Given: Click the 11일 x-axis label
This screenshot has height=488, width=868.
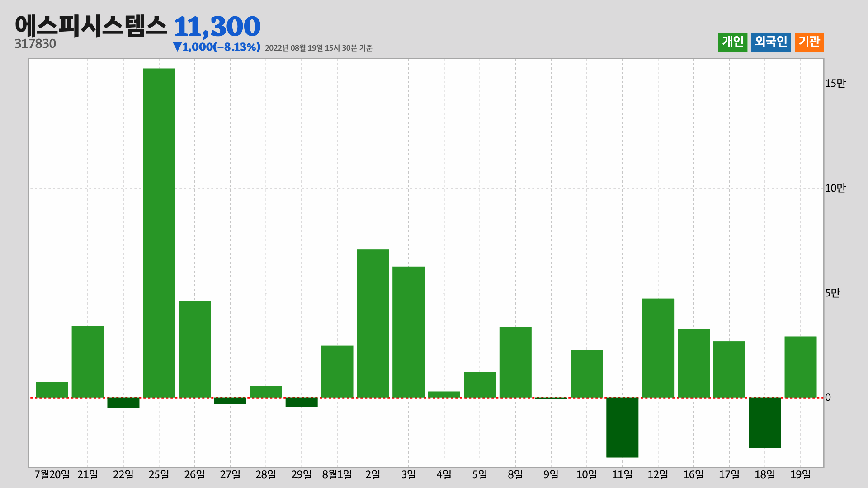Looking at the screenshot, I should click(623, 474).
